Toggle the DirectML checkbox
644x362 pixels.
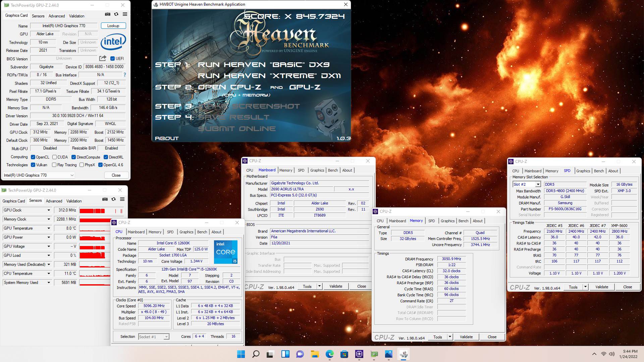tap(106, 157)
